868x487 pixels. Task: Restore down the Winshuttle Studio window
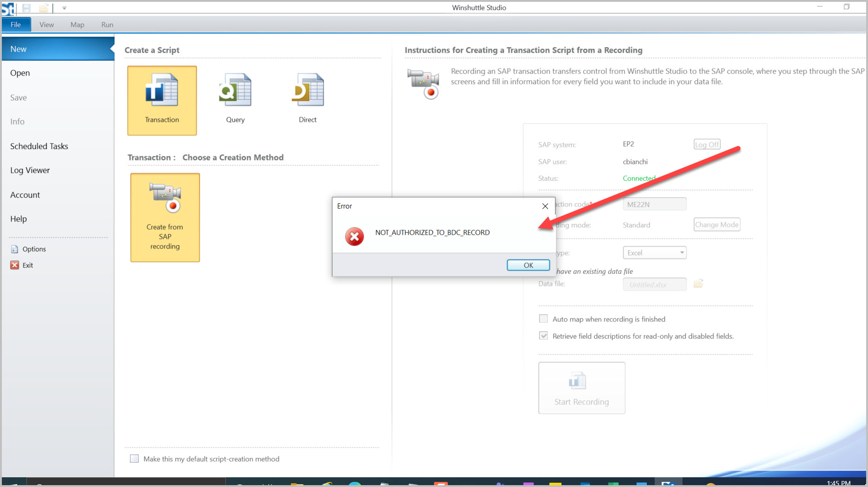click(x=847, y=7)
